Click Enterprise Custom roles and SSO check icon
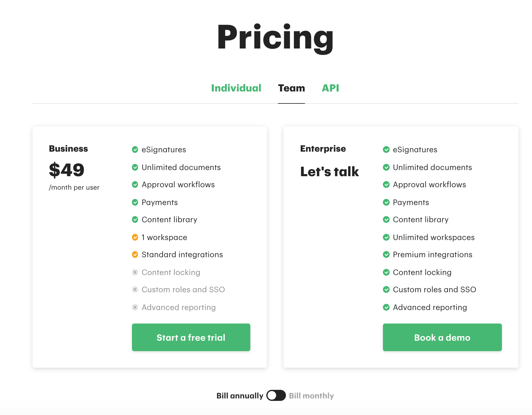 386,289
